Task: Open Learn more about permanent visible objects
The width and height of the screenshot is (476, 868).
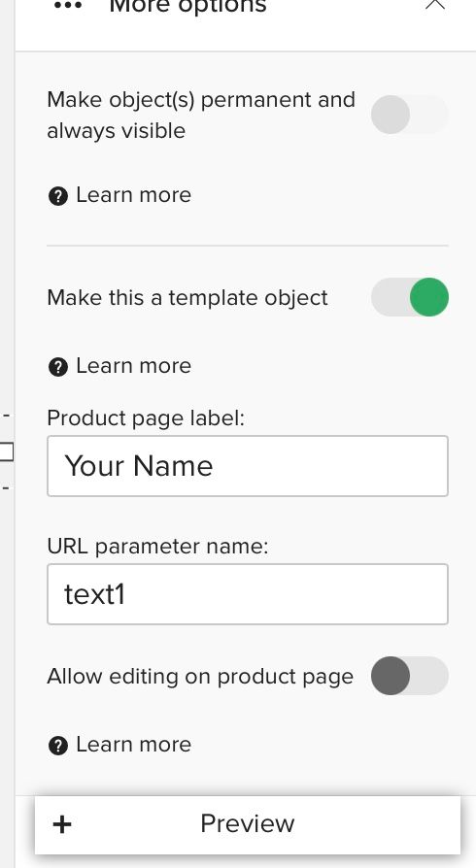Action: [133, 195]
